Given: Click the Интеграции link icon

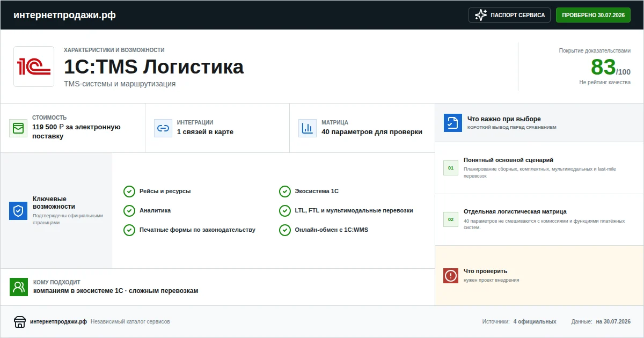Looking at the screenshot, I should click(163, 128).
